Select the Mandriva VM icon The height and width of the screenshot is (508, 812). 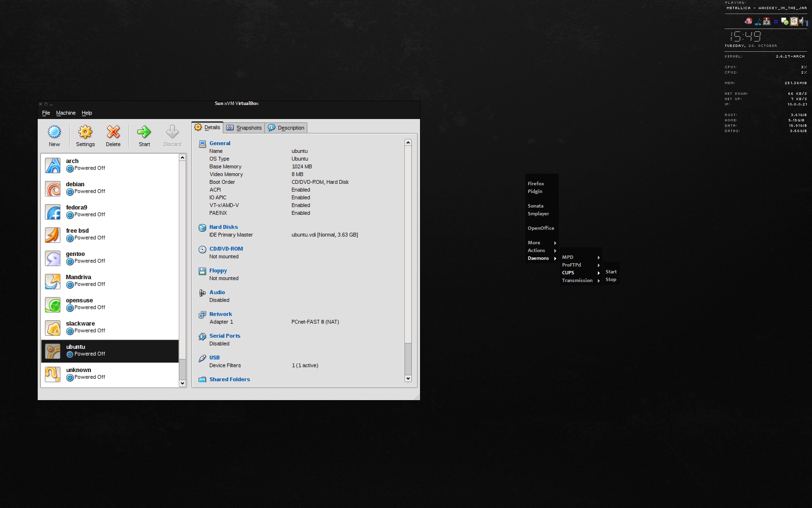pyautogui.click(x=53, y=281)
